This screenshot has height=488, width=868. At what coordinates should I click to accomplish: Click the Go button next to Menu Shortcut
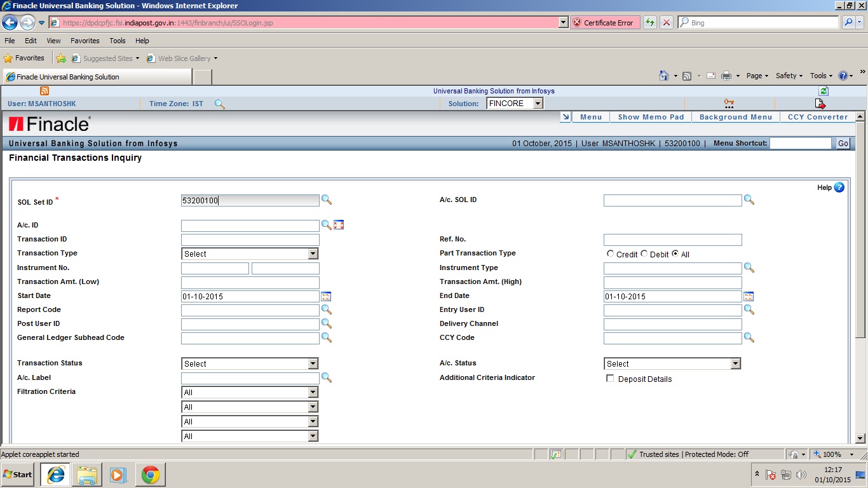842,144
